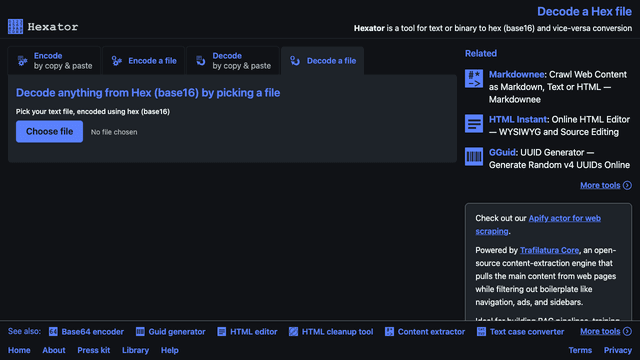Click the Hexator site name
The image size is (640, 360).
[53, 27]
